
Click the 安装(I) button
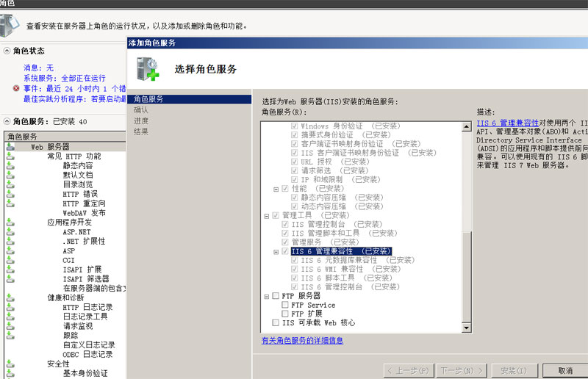click(514, 371)
